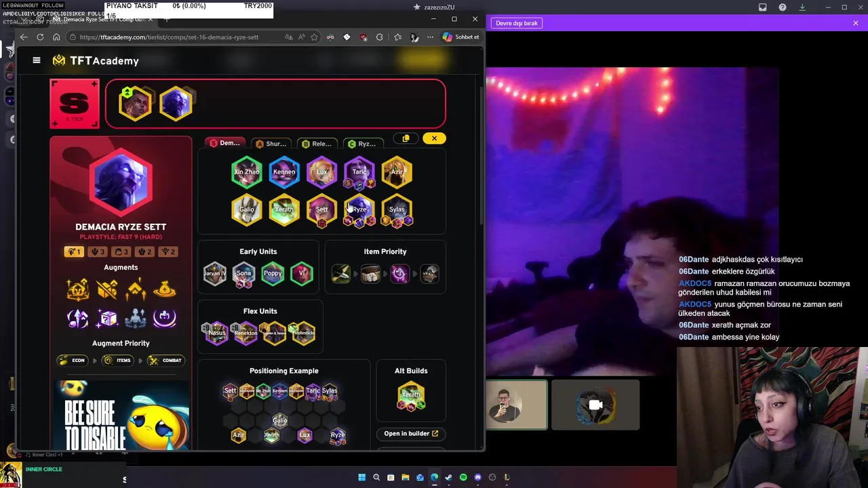This screenshot has width=868, height=488.
Task: Click the first item priority icon (sword)
Action: (x=341, y=274)
